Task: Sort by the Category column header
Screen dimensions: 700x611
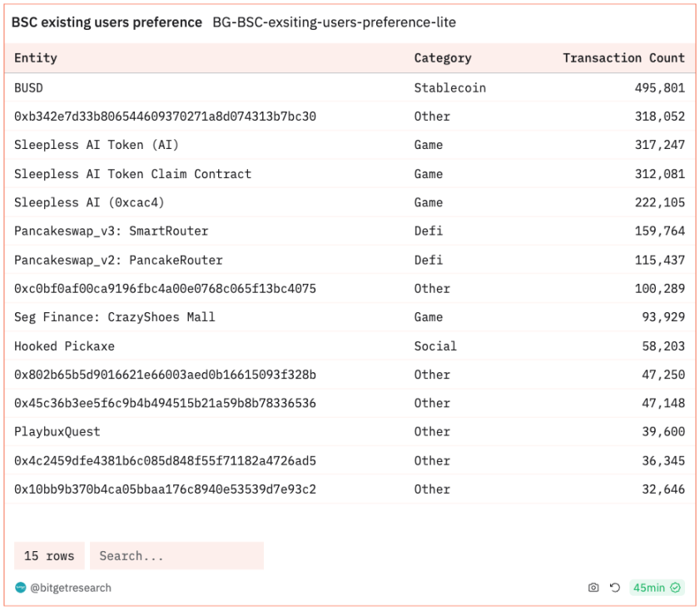Action: (x=443, y=58)
